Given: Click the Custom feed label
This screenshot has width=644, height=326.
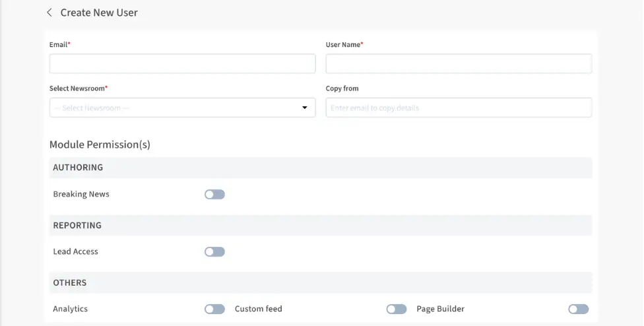Looking at the screenshot, I should click(259, 309).
